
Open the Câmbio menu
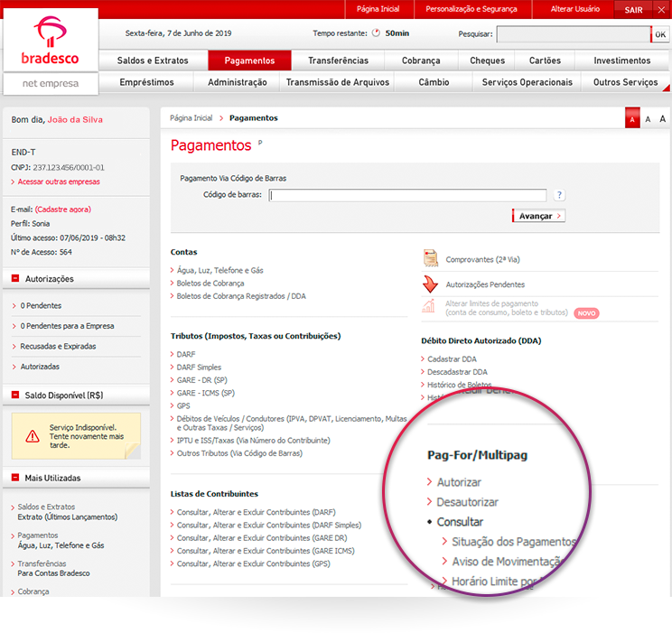tap(434, 82)
